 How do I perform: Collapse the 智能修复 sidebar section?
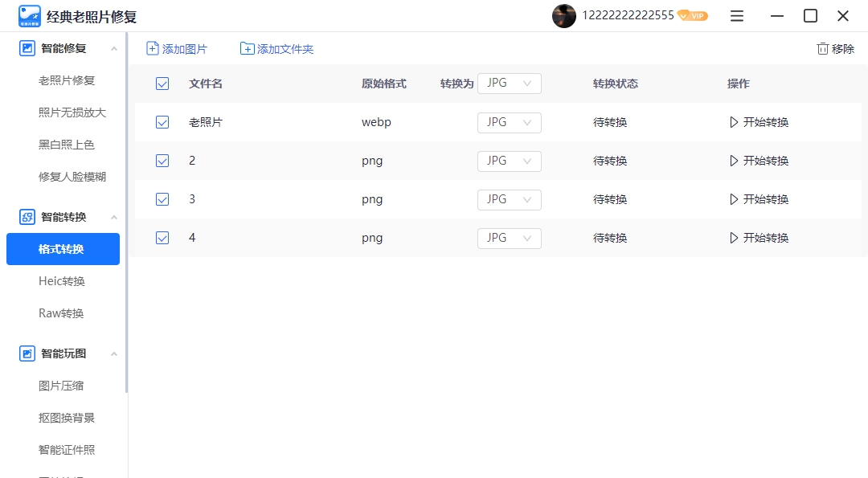pyautogui.click(x=113, y=47)
